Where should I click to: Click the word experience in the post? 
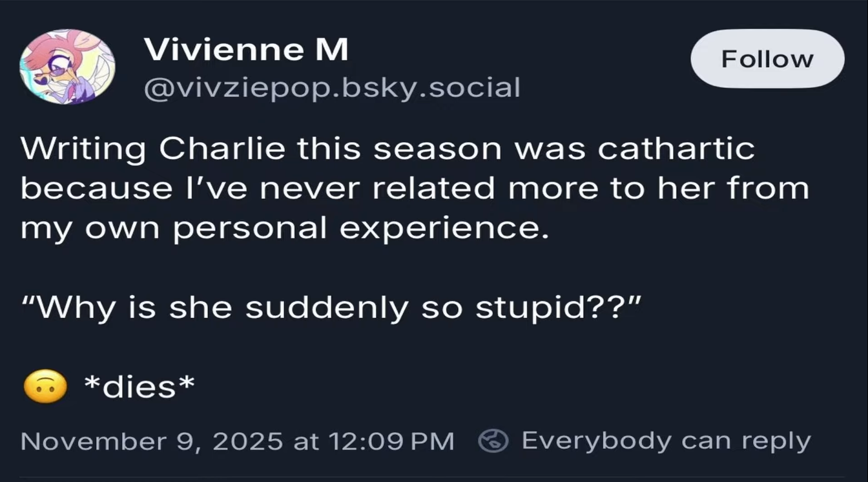(x=440, y=229)
